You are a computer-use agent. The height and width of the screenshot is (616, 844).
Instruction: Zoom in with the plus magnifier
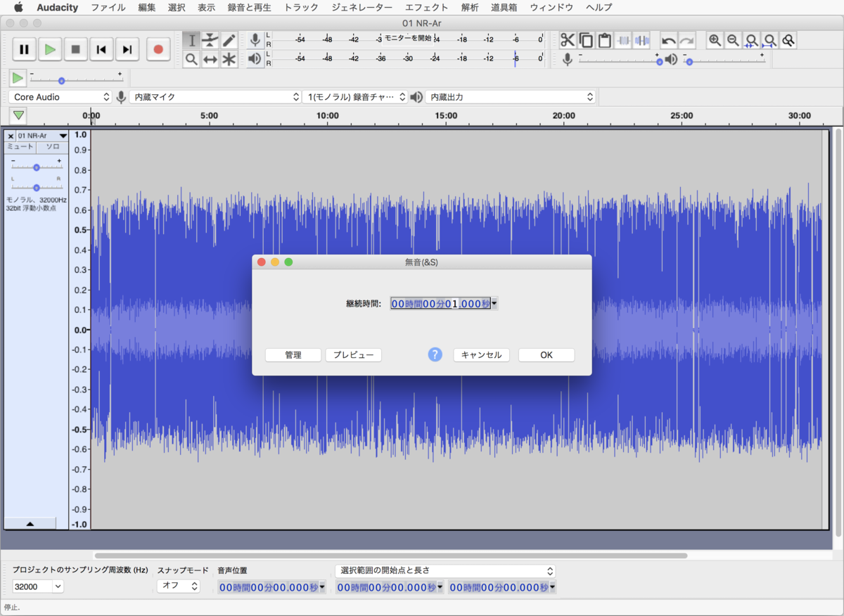715,41
